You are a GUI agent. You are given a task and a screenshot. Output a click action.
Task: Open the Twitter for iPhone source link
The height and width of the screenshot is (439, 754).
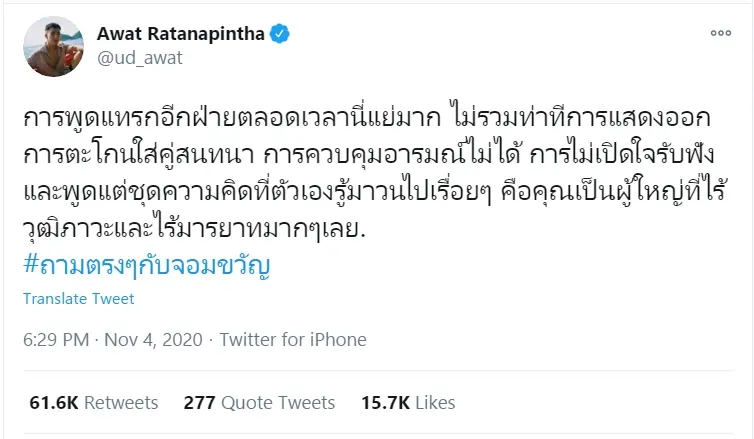click(293, 340)
